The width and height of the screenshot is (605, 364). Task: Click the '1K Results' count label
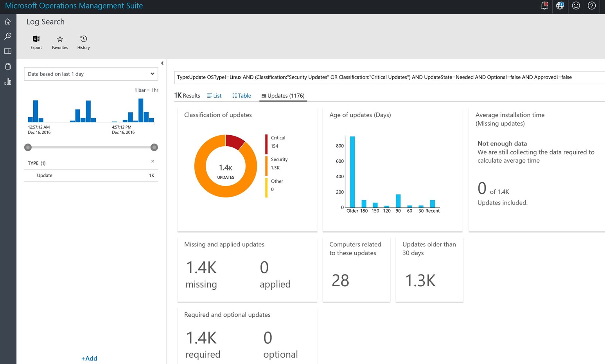(x=187, y=95)
